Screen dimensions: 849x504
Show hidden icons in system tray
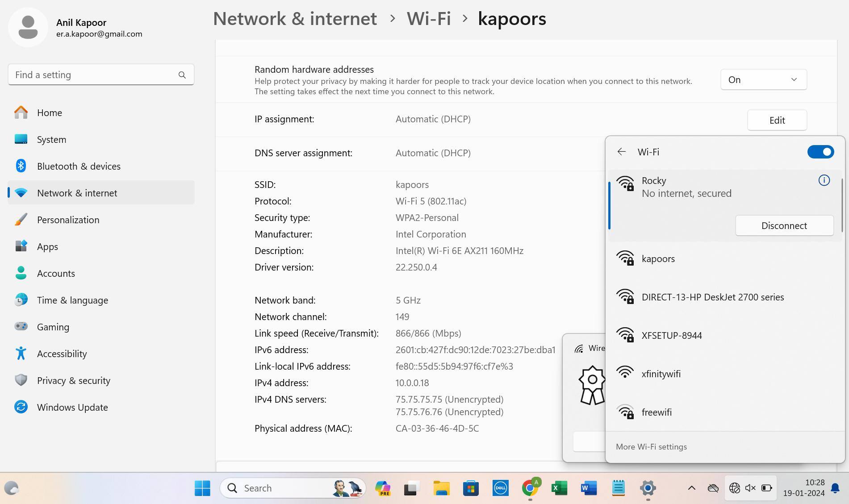click(x=691, y=488)
